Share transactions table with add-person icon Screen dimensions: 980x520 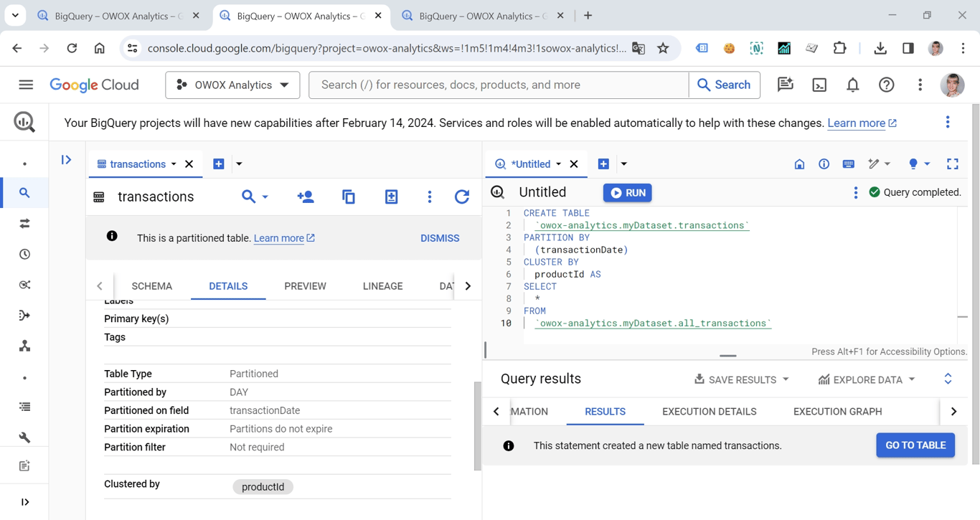[x=306, y=197]
